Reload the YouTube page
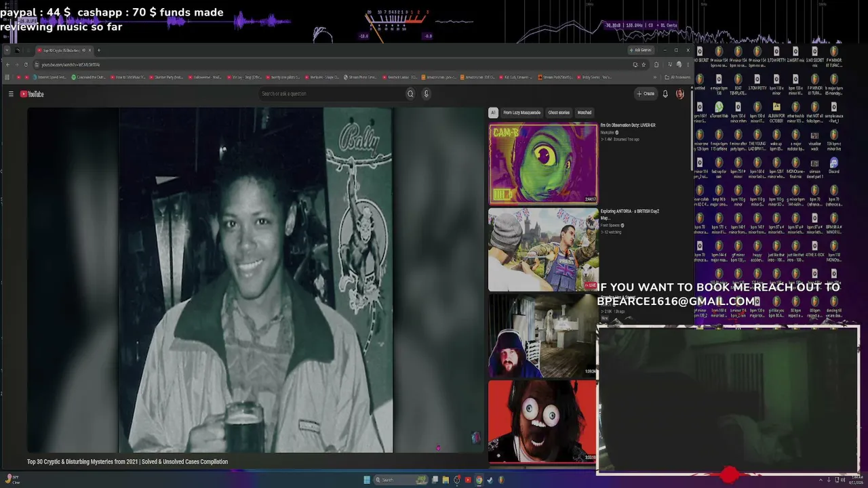 click(26, 64)
